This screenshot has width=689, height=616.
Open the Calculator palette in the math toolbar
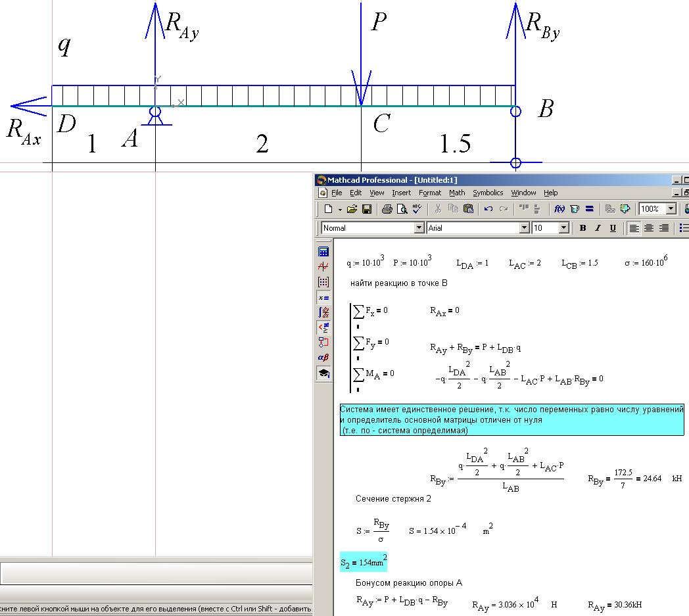tap(323, 252)
